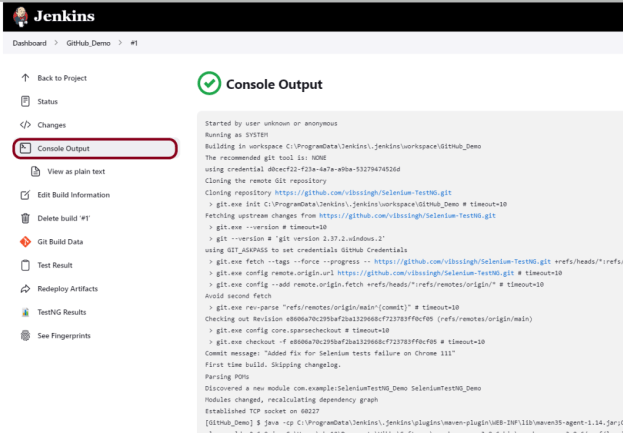623x433 pixels.
Task: Click the Changes code icon
Action: point(25,125)
